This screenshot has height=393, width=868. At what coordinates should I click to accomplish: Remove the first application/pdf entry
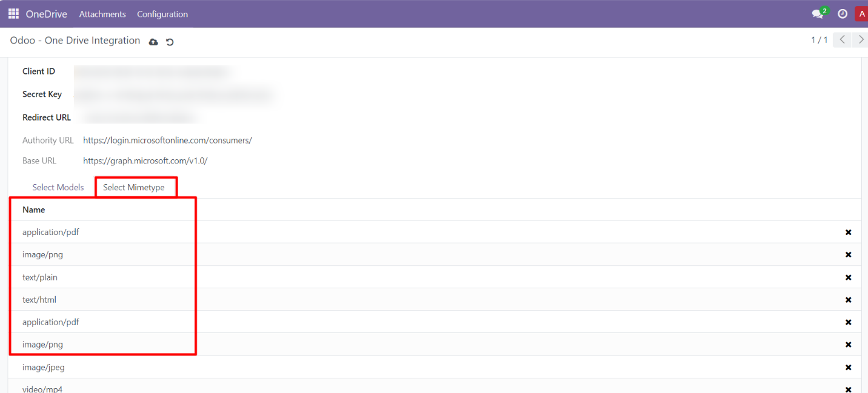(x=848, y=232)
